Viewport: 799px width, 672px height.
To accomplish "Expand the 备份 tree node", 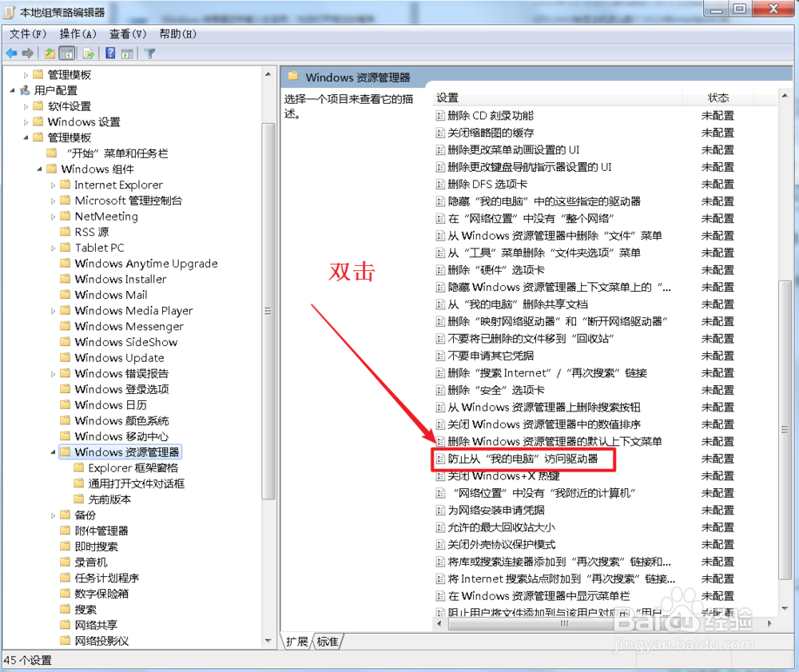I will click(x=53, y=515).
